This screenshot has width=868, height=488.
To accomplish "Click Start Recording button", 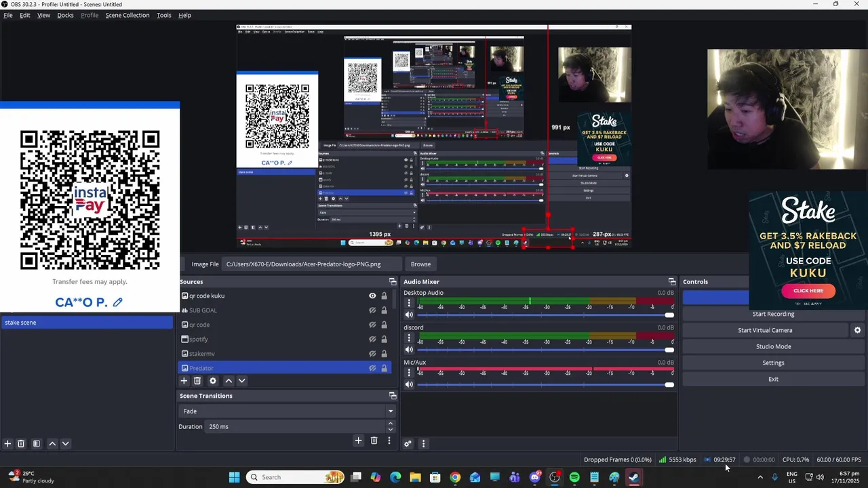I will 773,314.
